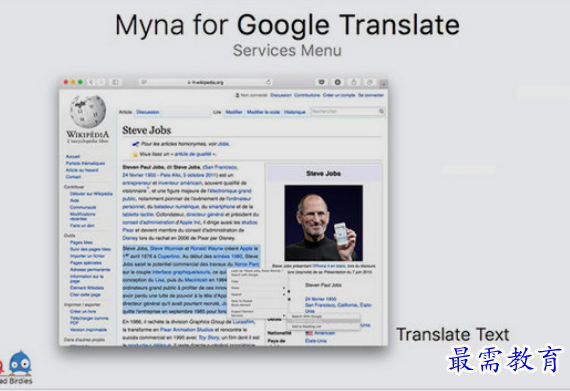Click the Portails thématiques sidebar link

pyautogui.click(x=85, y=164)
